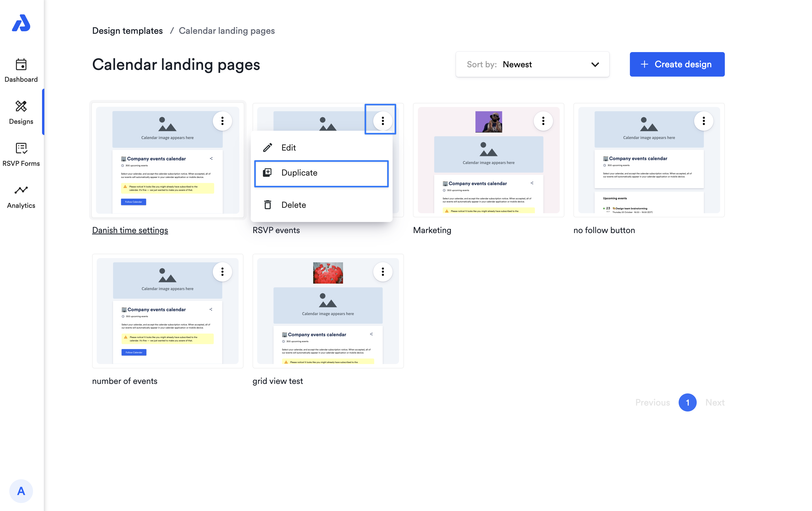Choose Edit from the context menu

(x=321, y=148)
